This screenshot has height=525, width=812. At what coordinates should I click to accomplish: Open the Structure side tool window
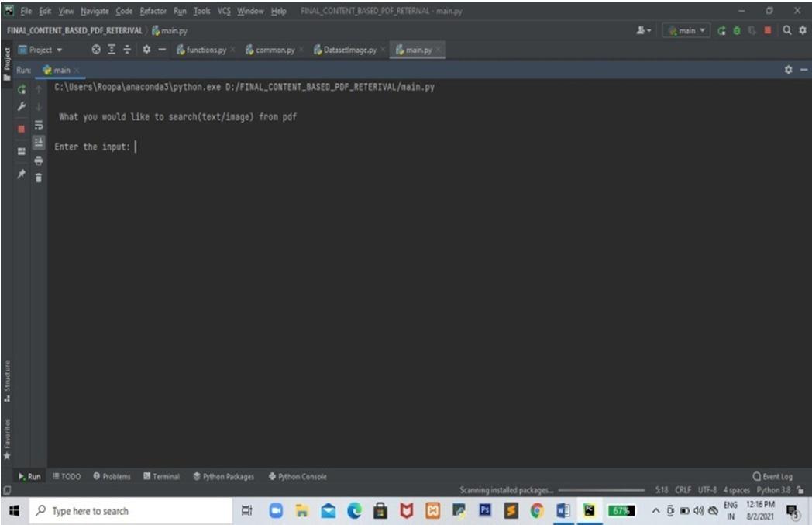coord(7,381)
